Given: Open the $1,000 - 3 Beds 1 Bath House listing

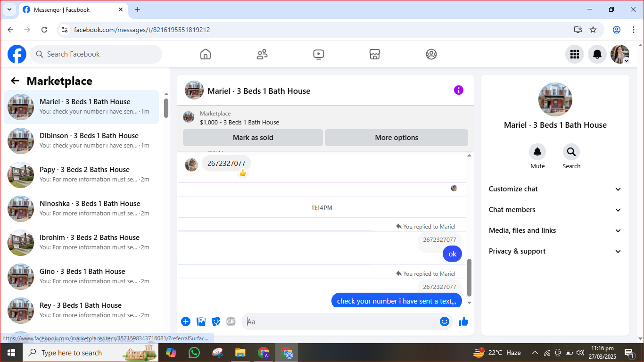Looking at the screenshot, I should 239,122.
